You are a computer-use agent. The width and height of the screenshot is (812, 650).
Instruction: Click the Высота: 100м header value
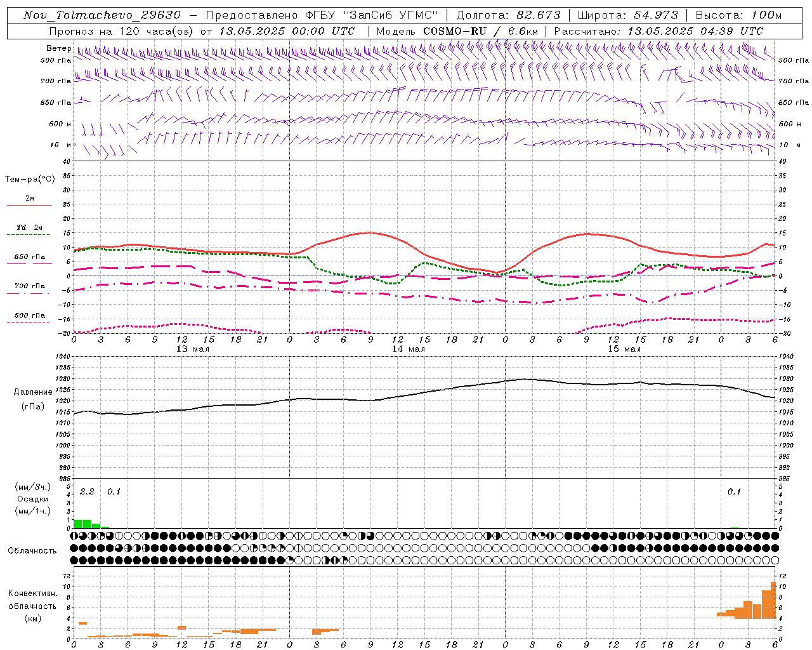pyautogui.click(x=739, y=15)
